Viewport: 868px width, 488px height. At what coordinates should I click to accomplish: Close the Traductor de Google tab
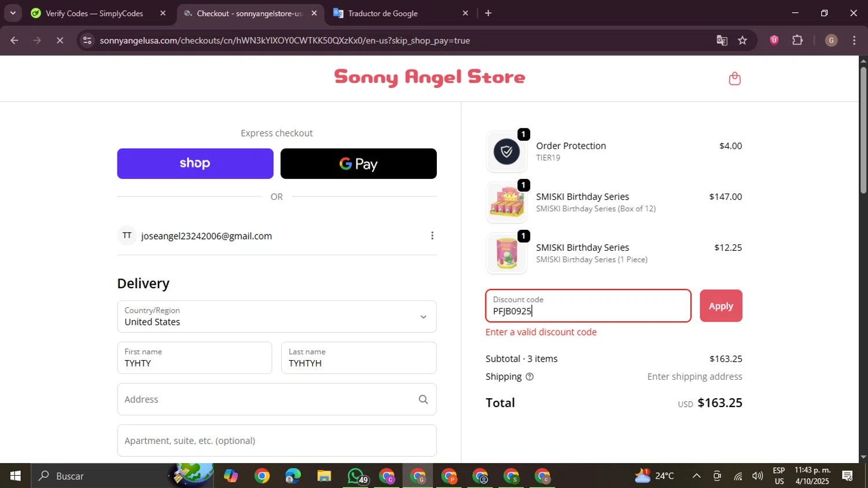pyautogui.click(x=465, y=13)
